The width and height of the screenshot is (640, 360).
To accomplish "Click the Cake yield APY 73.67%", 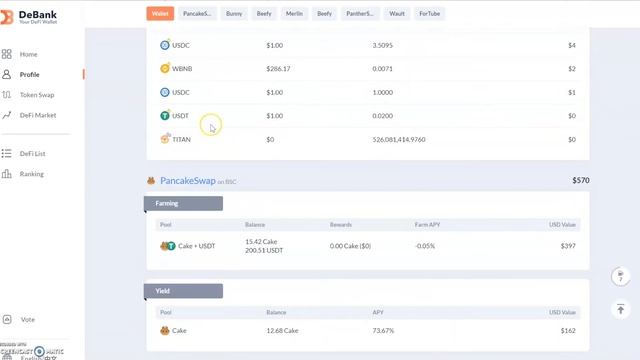I will pyautogui.click(x=383, y=331).
